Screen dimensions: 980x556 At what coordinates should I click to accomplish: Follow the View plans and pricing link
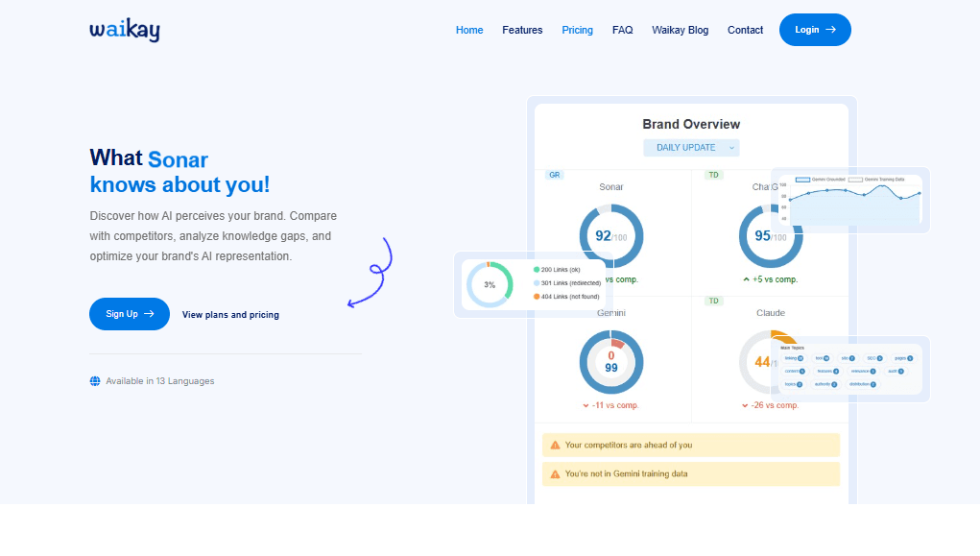[230, 315]
